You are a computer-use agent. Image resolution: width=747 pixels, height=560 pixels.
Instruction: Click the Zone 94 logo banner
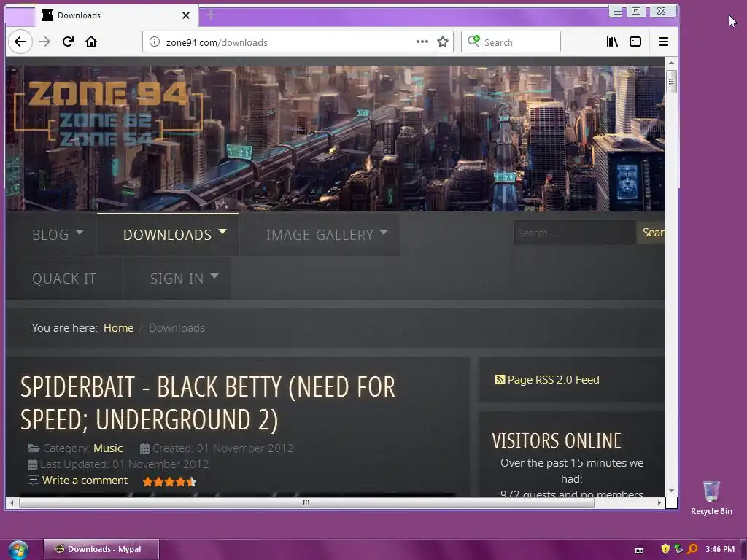coord(109,113)
